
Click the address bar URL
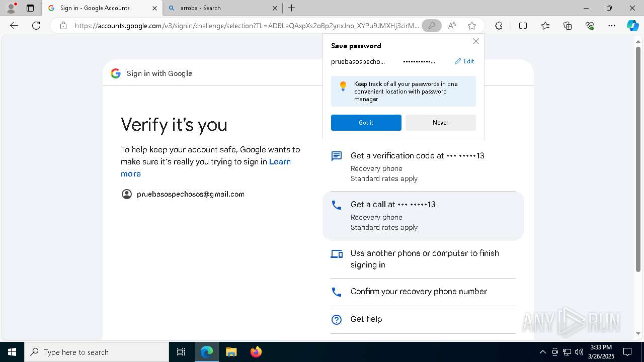[247, 26]
